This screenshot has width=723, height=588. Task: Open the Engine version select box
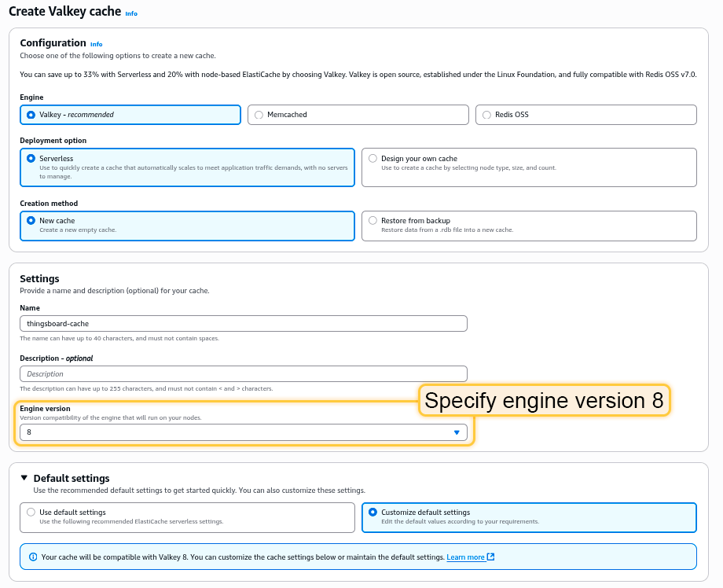click(x=236, y=432)
